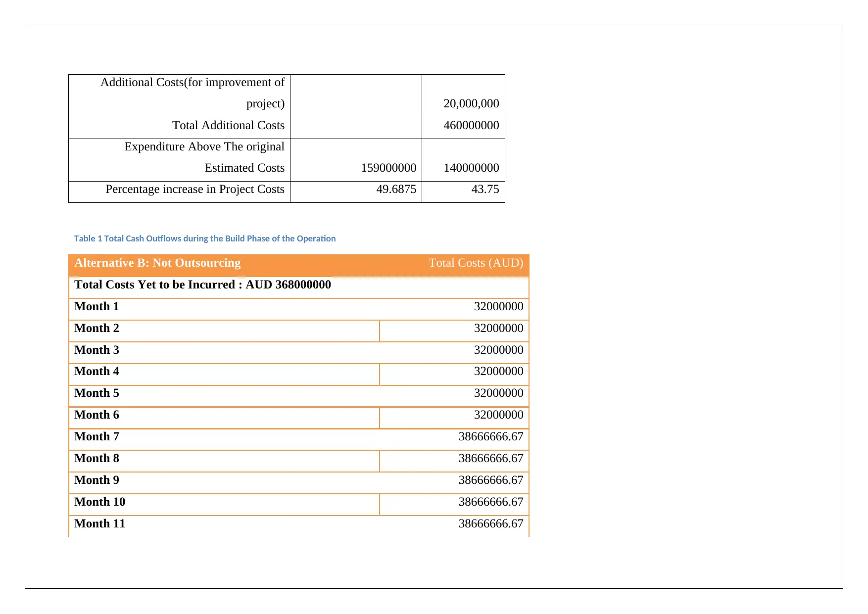868x614 pixels.
Task: Click the 'Additional Costs(for improvement of project)' label
Action: [x=193, y=93]
